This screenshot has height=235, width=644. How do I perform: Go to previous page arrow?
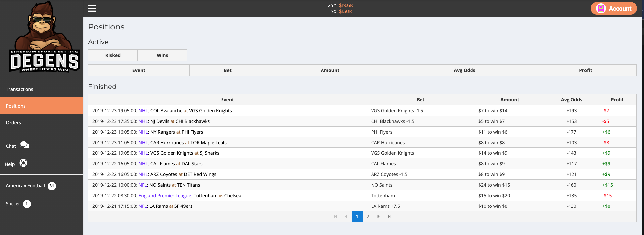pyautogui.click(x=346, y=216)
